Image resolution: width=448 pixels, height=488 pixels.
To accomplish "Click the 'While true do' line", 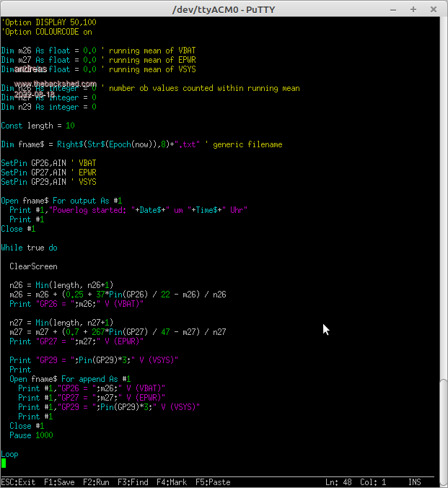I will (x=29, y=248).
